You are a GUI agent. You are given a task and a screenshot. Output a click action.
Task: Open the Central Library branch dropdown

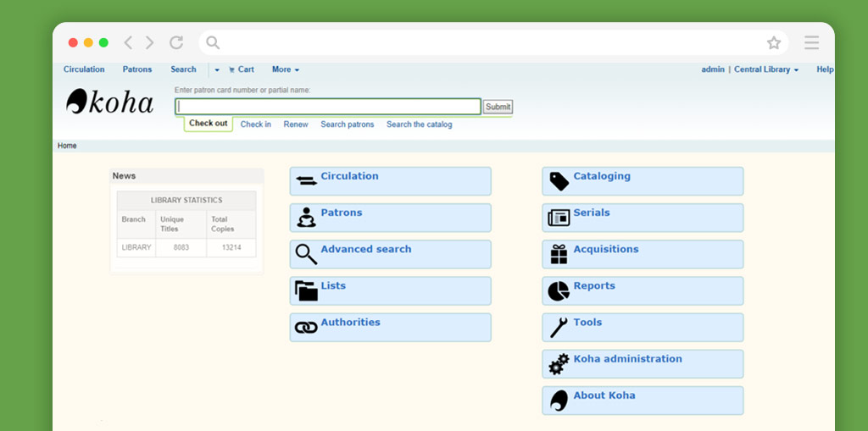pos(766,69)
